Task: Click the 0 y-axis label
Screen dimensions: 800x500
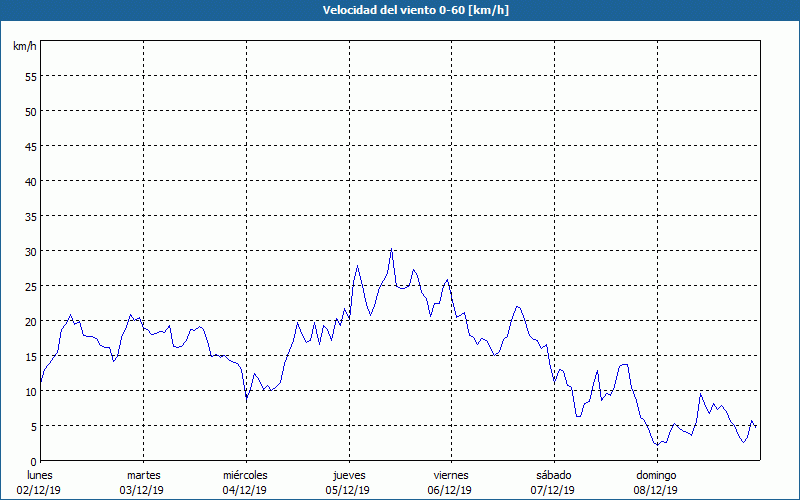Action: pos(34,462)
